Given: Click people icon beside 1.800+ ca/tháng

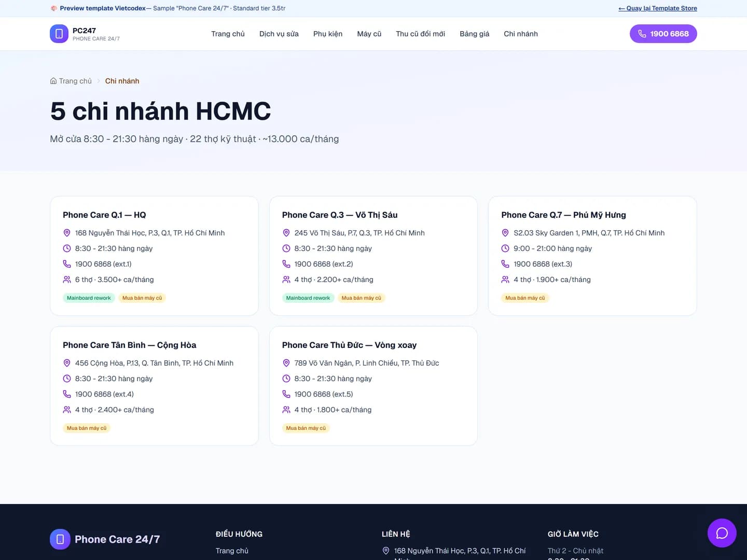Looking at the screenshot, I should pyautogui.click(x=286, y=410).
